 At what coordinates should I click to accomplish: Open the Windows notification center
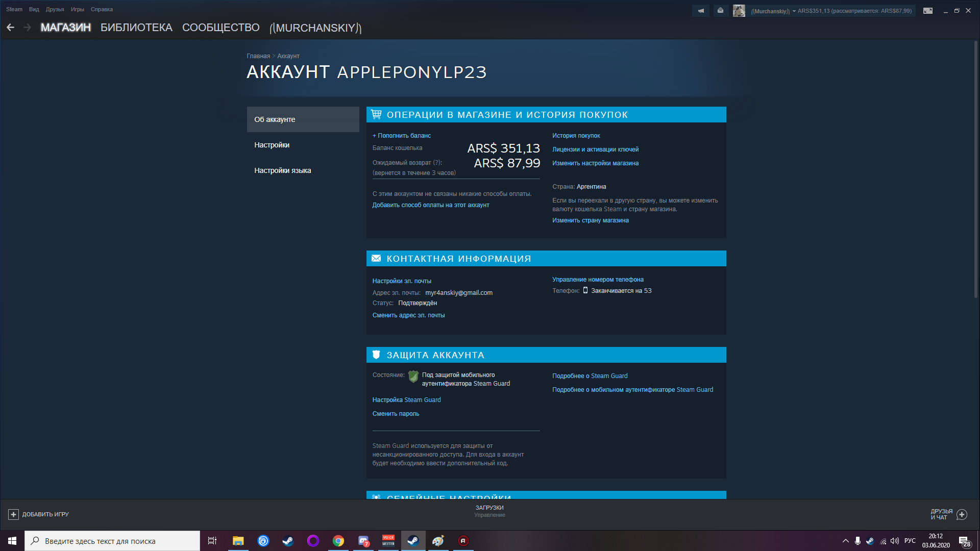tap(965, 541)
